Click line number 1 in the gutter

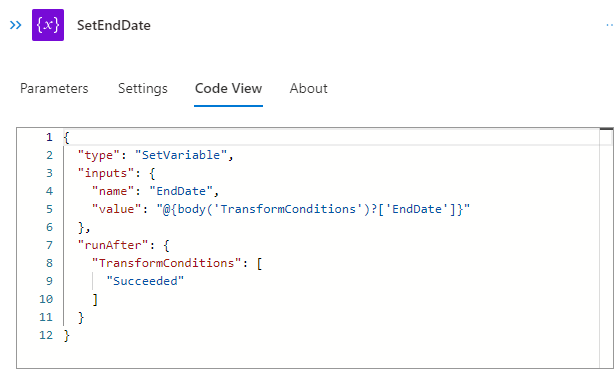pos(49,137)
